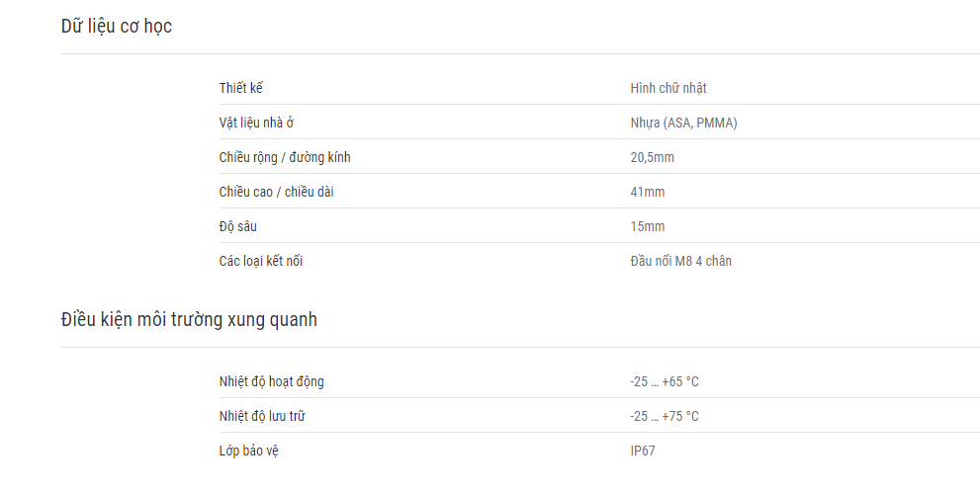Select the "Nhiệt độ lưu trữ" label
This screenshot has width=980, height=492.
(262, 416)
